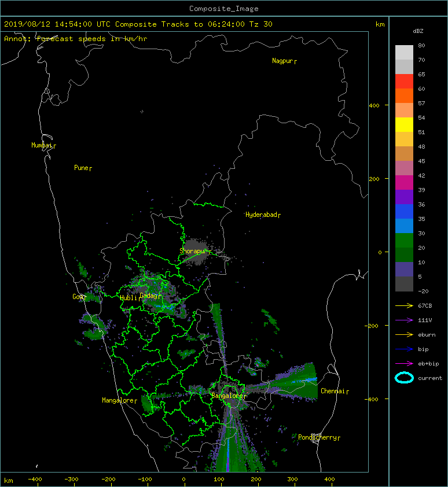Click the blue radar echo near Gadag
448x487 pixels.
coord(165,307)
